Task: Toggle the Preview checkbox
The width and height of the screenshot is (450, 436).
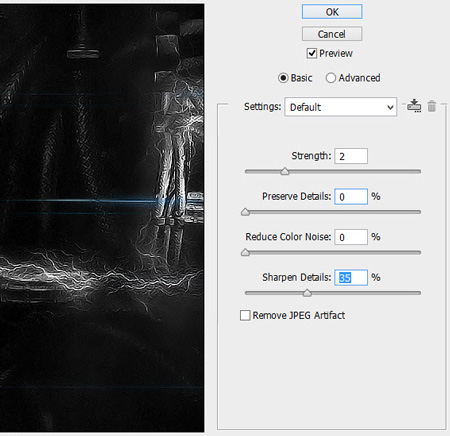Action: point(312,53)
